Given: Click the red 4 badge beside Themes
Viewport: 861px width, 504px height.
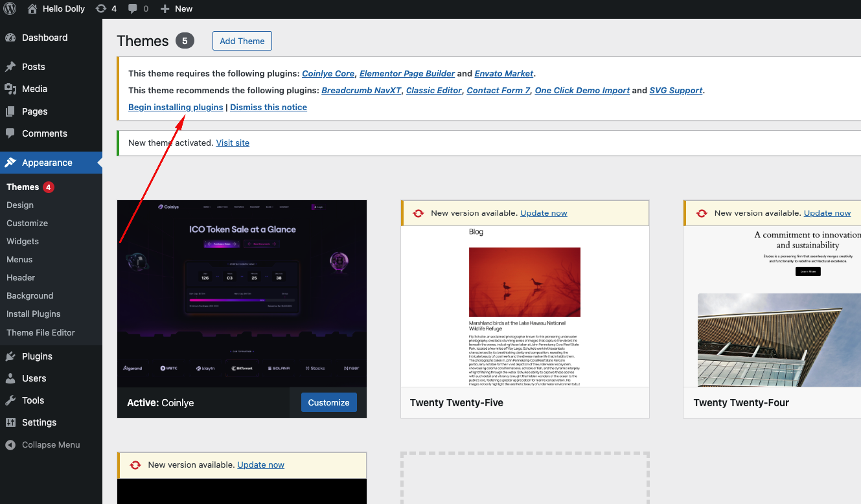Looking at the screenshot, I should 49,187.
